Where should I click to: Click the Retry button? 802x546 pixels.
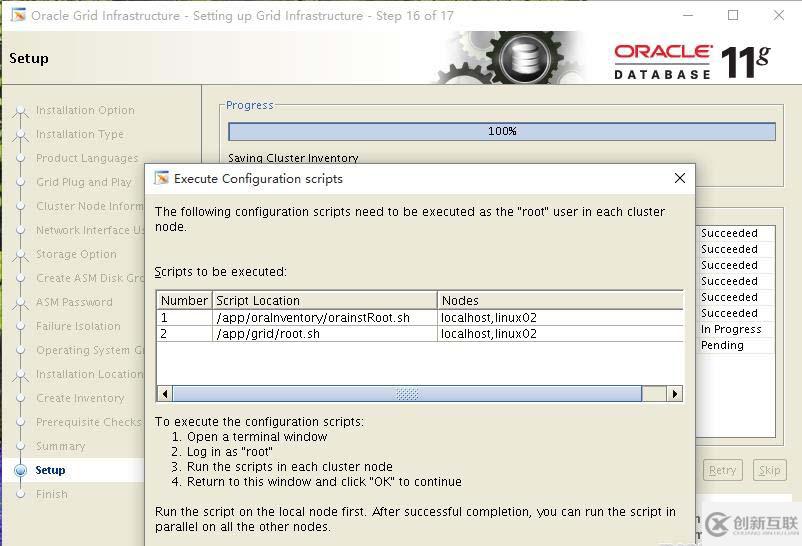[722, 470]
